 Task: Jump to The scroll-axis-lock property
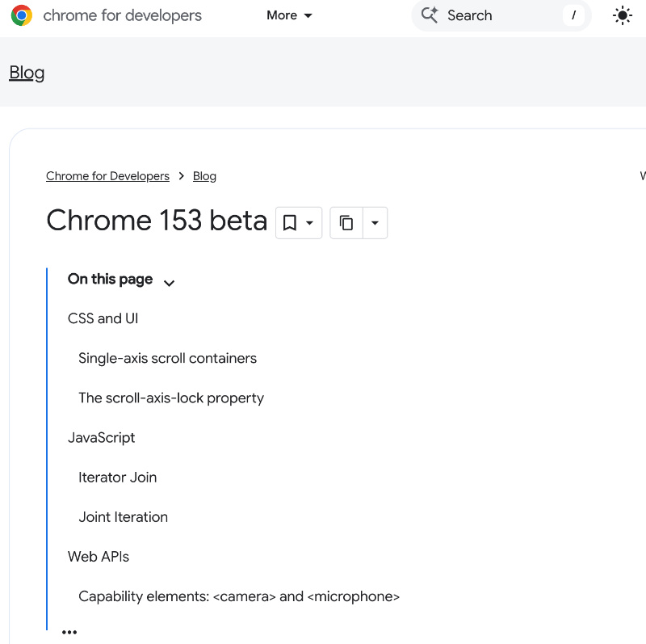point(171,398)
